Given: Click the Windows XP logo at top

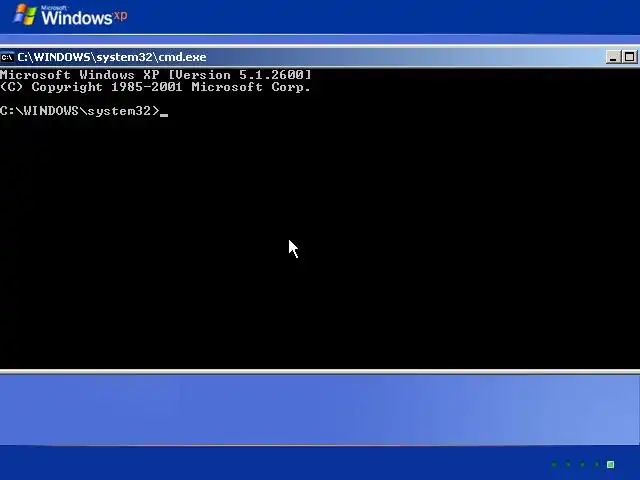Looking at the screenshot, I should pos(70,15).
